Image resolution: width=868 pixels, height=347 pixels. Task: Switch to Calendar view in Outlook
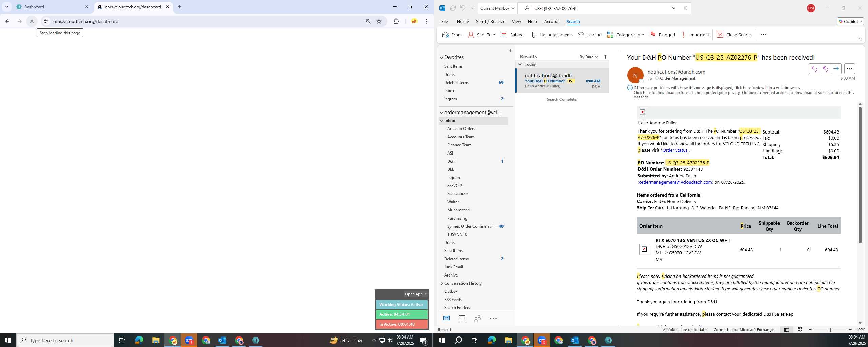click(462, 318)
